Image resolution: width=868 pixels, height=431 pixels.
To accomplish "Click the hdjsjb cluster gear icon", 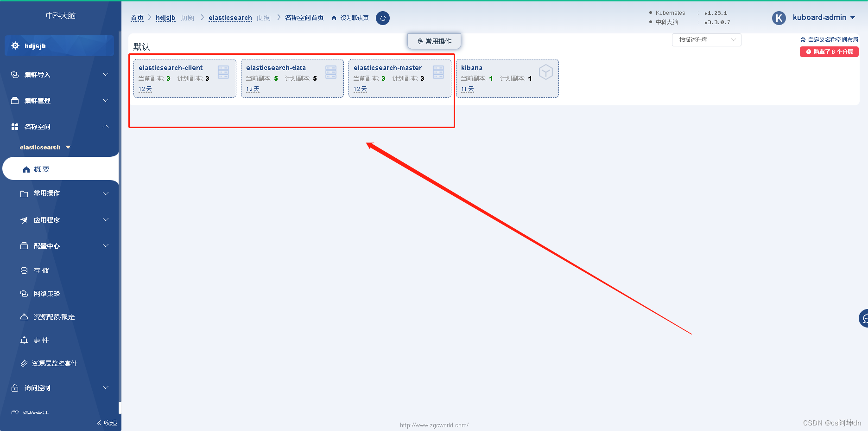I will (15, 45).
